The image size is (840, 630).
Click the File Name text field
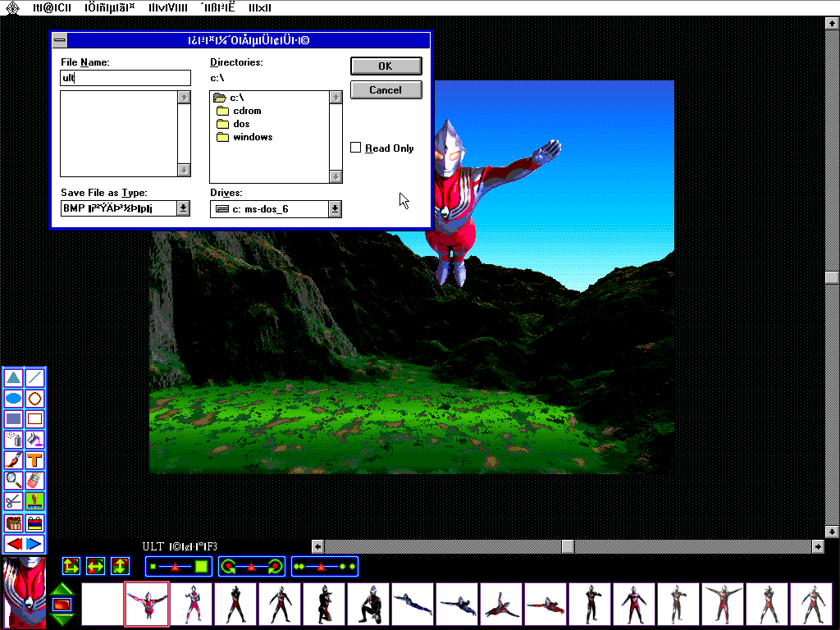[x=126, y=78]
